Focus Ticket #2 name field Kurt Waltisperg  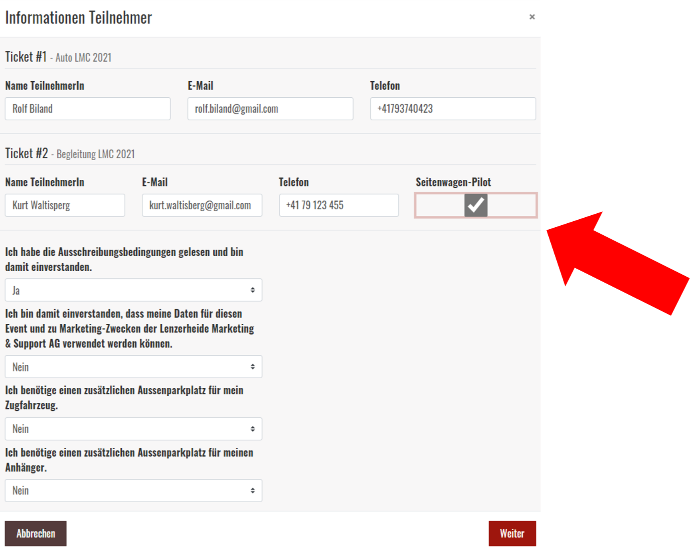65,205
